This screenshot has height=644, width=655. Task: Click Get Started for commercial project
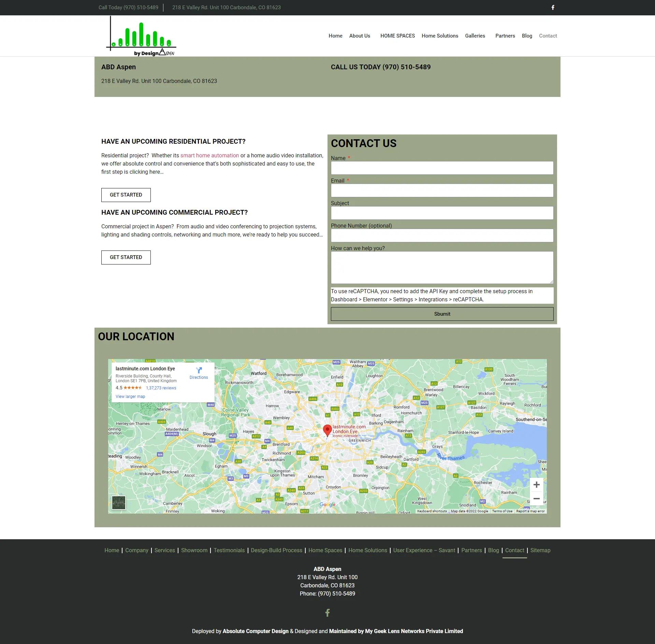pos(126,257)
